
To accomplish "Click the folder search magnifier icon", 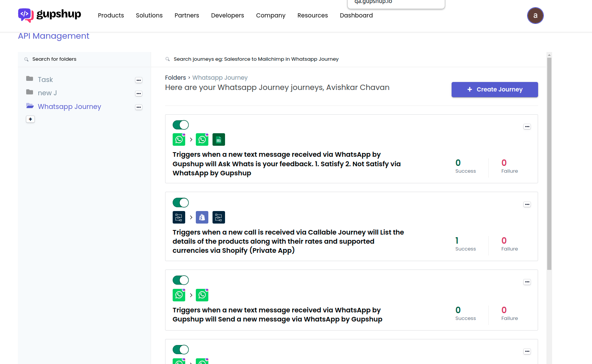I will click(26, 59).
